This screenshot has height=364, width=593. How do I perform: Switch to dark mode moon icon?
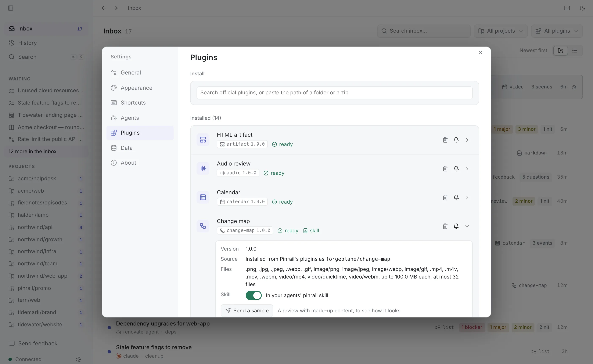(x=582, y=8)
